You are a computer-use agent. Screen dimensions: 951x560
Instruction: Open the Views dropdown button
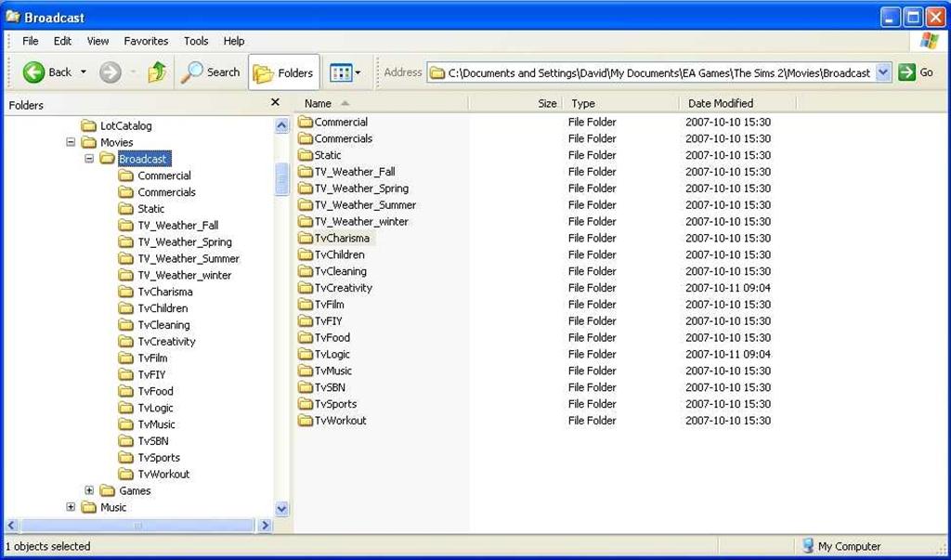(x=345, y=72)
